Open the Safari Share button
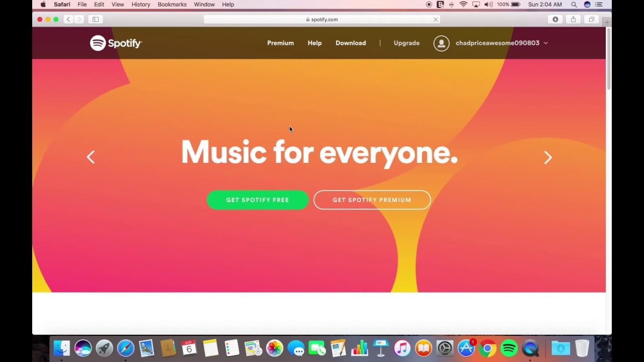Viewport: 644px width, 362px height. coord(573,19)
